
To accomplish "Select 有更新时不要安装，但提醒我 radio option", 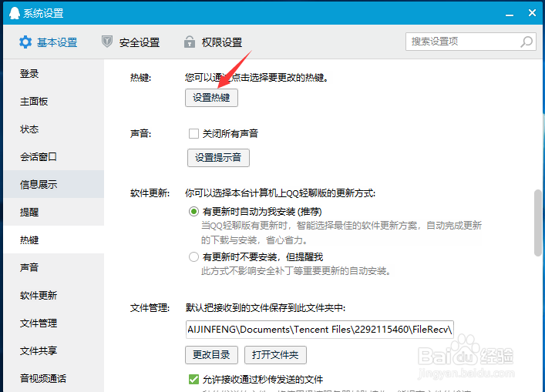I will pos(193,257).
